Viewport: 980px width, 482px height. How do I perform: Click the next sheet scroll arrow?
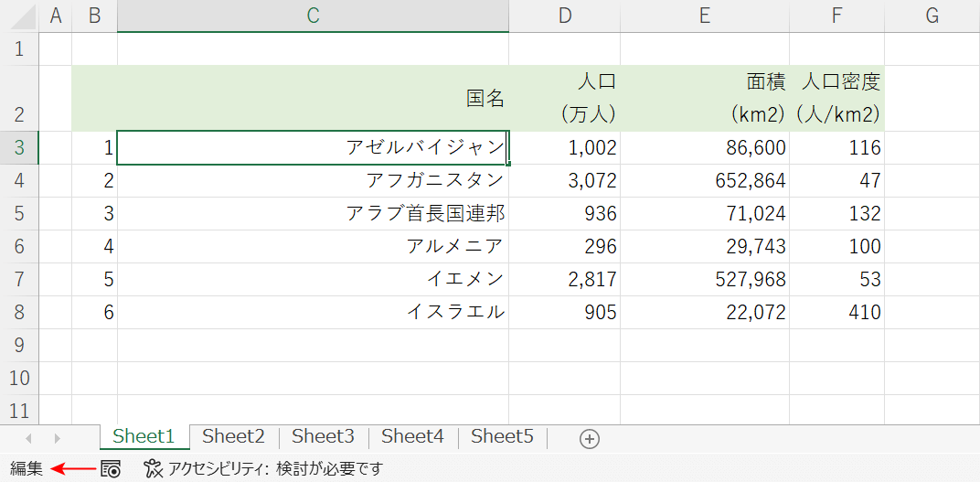(x=57, y=439)
